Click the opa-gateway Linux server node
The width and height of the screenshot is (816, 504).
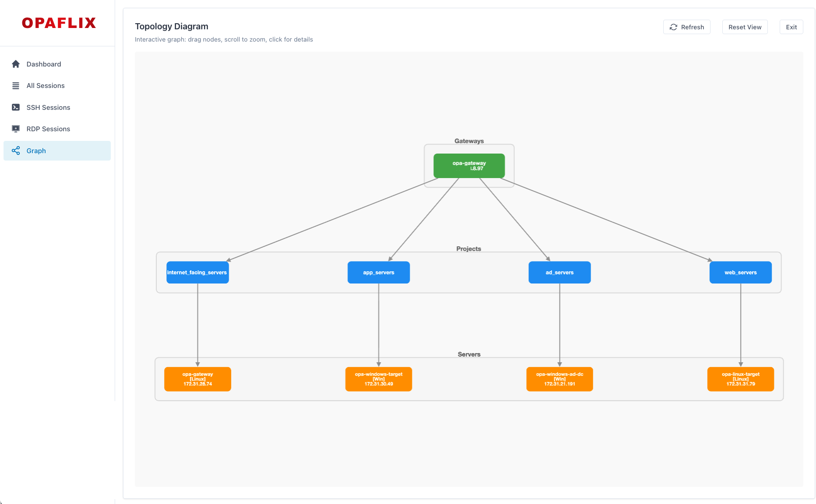[x=197, y=379]
